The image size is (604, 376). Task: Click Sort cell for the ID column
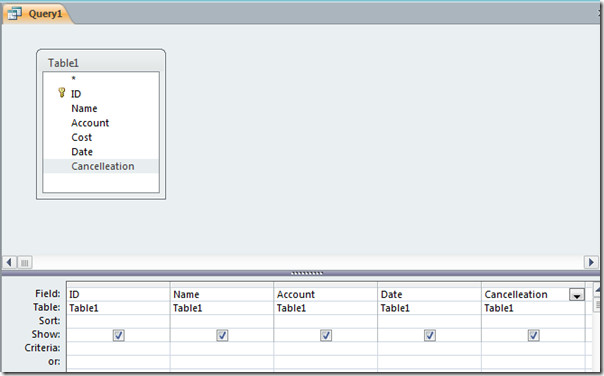click(x=118, y=321)
